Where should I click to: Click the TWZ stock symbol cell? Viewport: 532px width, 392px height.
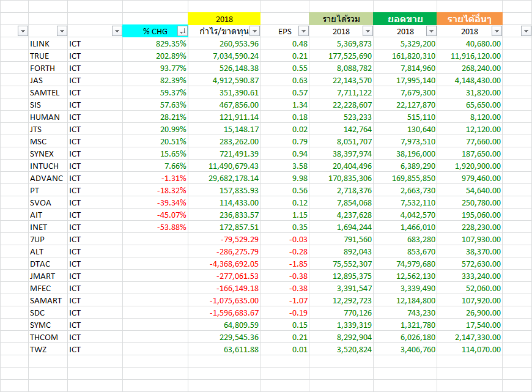pyautogui.click(x=48, y=349)
